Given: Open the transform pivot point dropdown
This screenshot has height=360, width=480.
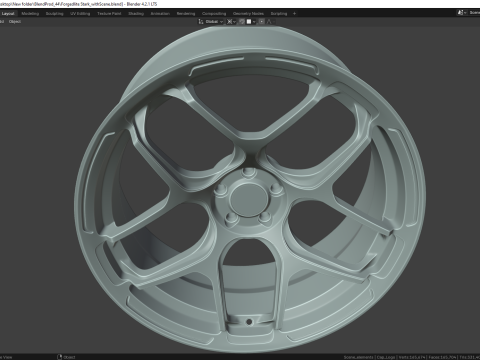Looking at the screenshot, I should (231, 22).
